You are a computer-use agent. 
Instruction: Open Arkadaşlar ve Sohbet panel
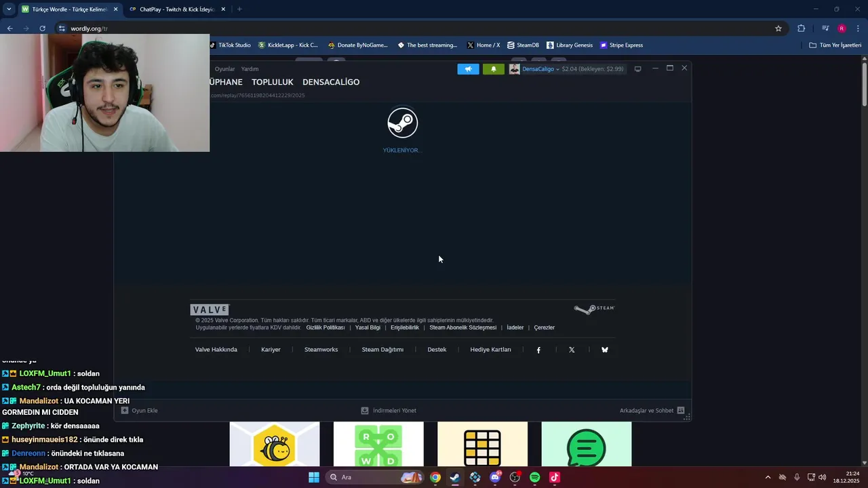652,411
